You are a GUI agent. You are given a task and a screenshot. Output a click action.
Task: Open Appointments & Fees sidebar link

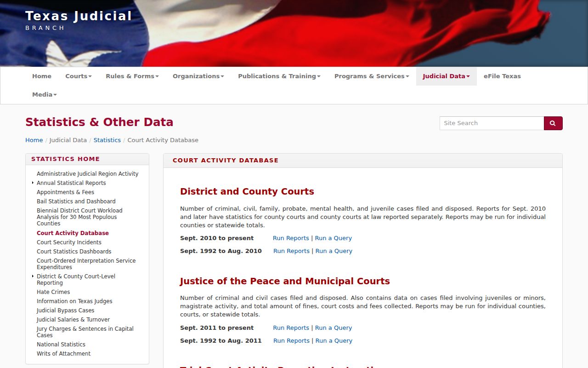pos(65,192)
